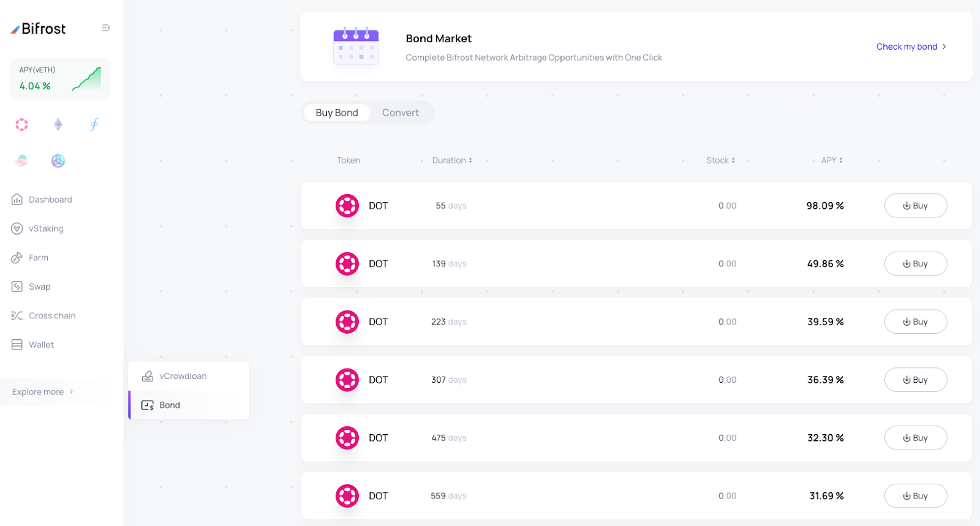The image size is (980, 526).
Task: Click the green APY trend chart
Action: (86, 79)
